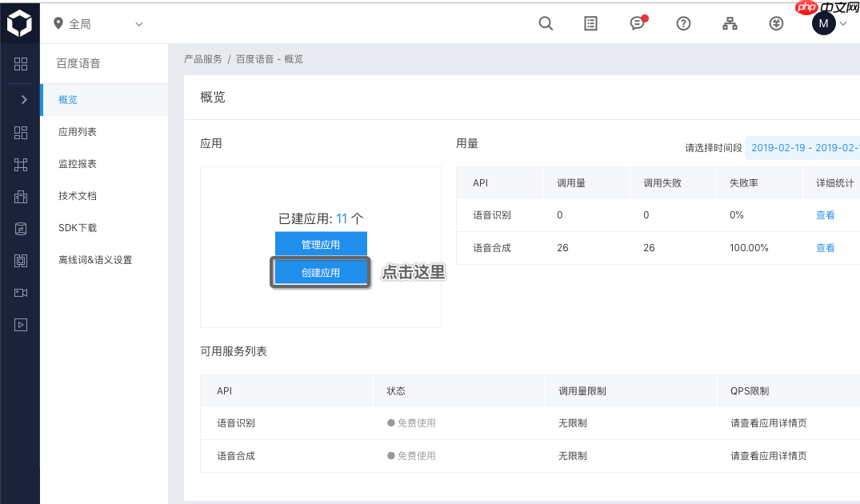The width and height of the screenshot is (860, 504).
Task: Open the message notifications with red badge
Action: pyautogui.click(x=637, y=24)
